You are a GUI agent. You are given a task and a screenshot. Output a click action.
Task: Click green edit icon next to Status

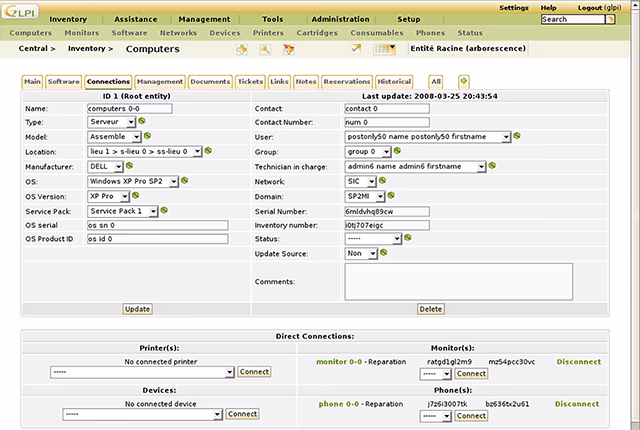click(407, 237)
